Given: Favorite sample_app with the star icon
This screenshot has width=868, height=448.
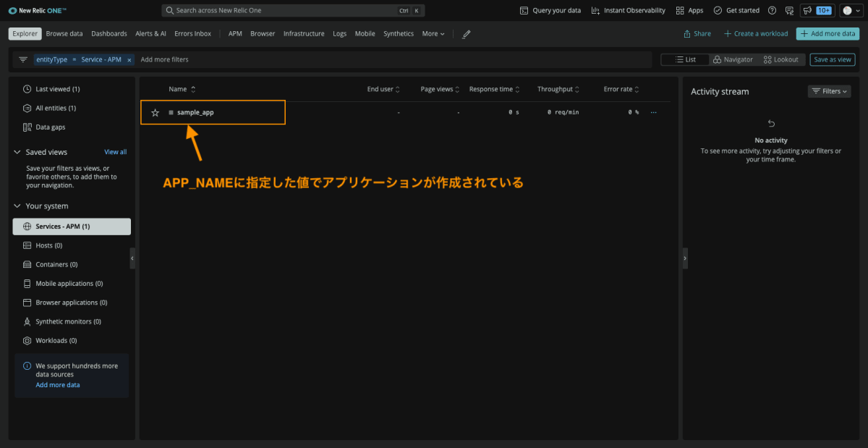Looking at the screenshot, I should pos(155,112).
